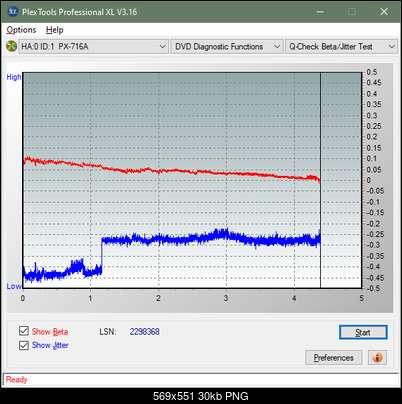The height and width of the screenshot is (404, 402).
Task: Open the Options menu
Action: pyautogui.click(x=21, y=30)
